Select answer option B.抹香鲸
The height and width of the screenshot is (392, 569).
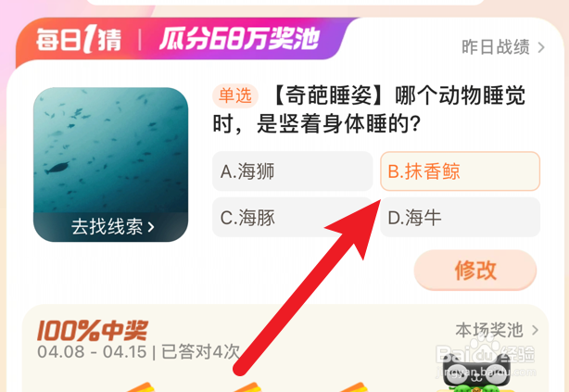point(461,171)
